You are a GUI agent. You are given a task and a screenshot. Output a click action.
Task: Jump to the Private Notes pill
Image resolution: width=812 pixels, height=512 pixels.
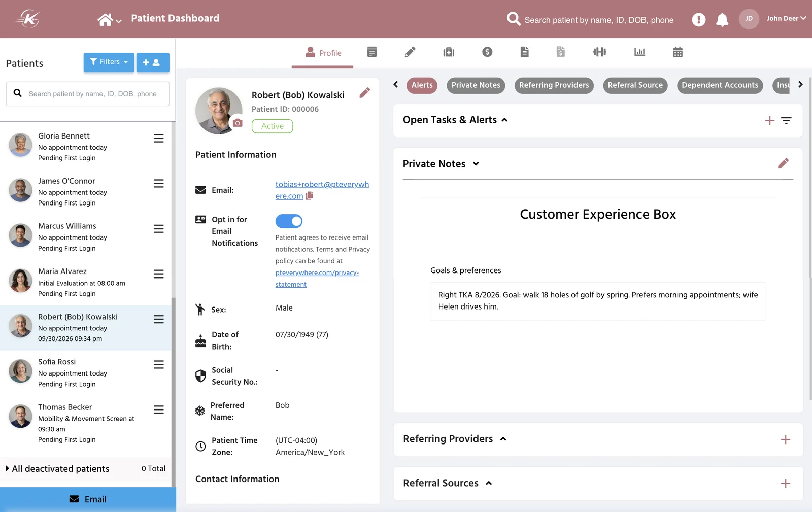pos(476,85)
